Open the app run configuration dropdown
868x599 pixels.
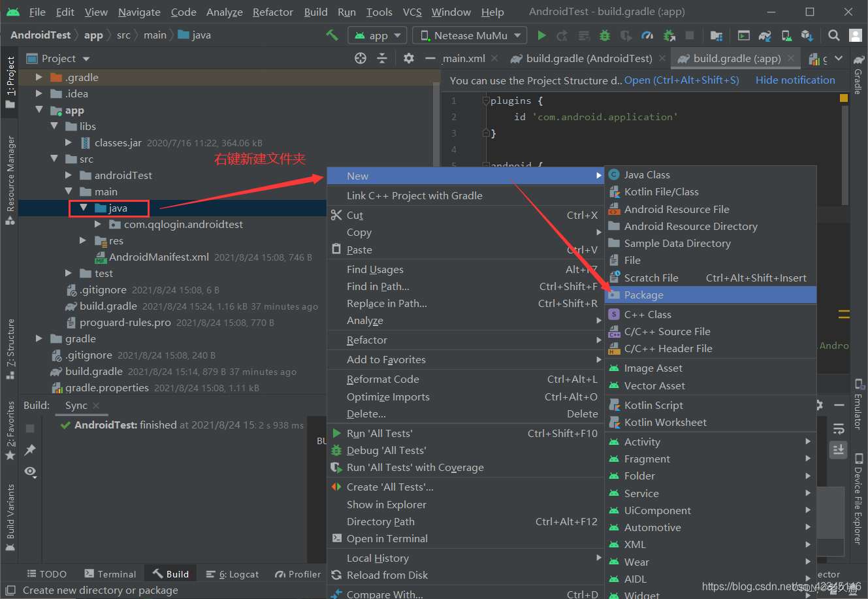377,35
